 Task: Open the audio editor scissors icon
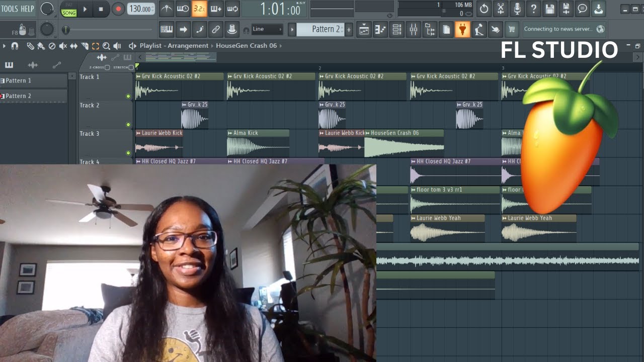(500, 9)
